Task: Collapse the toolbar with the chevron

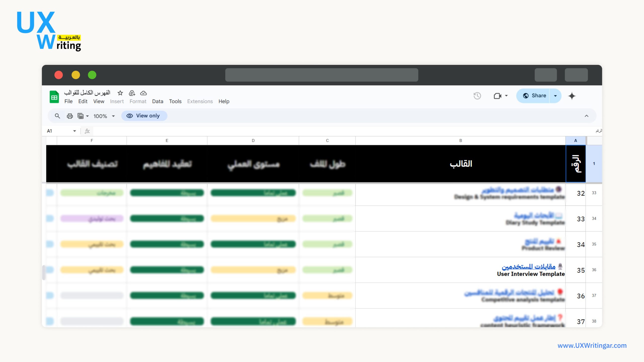Action: click(586, 116)
